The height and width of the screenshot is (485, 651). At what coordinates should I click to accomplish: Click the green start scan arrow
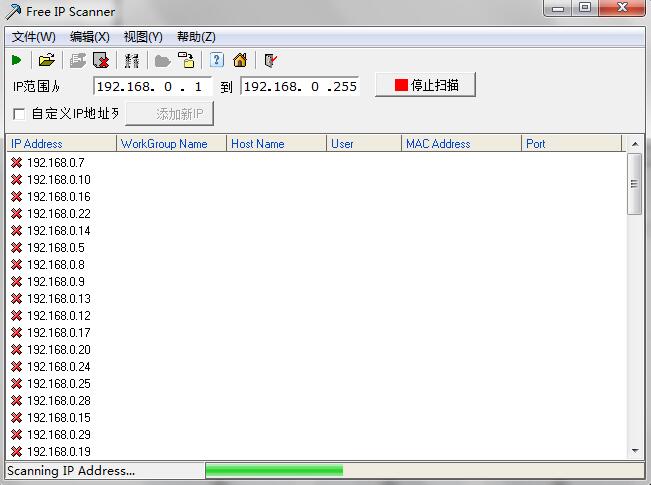17,60
